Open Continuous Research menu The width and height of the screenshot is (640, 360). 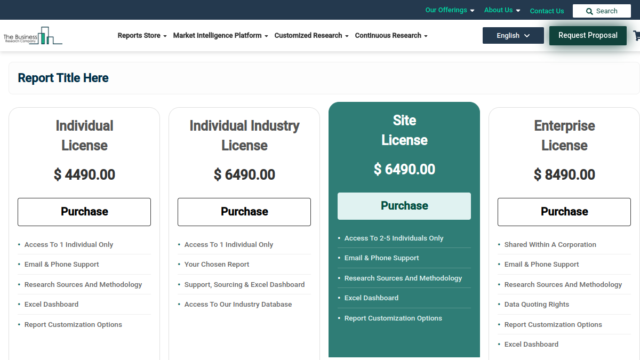coord(391,36)
